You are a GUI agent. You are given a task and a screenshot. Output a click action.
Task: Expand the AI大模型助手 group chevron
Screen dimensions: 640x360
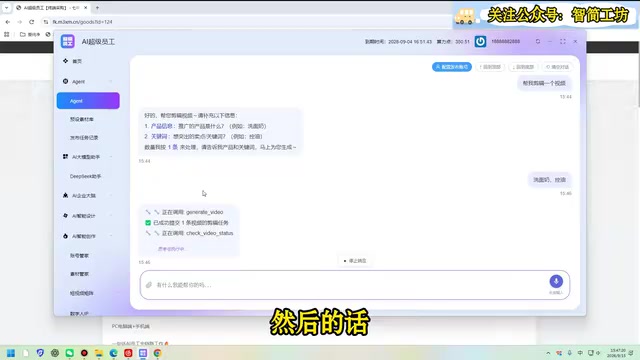[111, 157]
